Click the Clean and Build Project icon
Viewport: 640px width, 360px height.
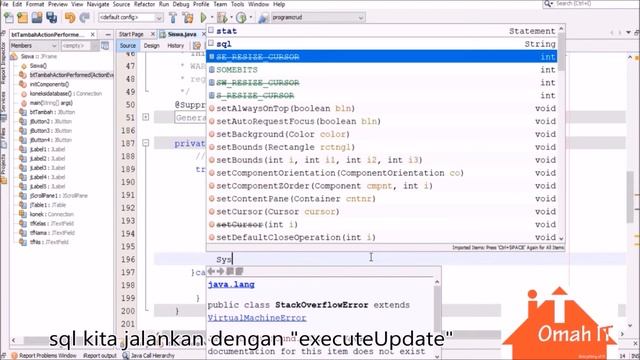[188, 18]
